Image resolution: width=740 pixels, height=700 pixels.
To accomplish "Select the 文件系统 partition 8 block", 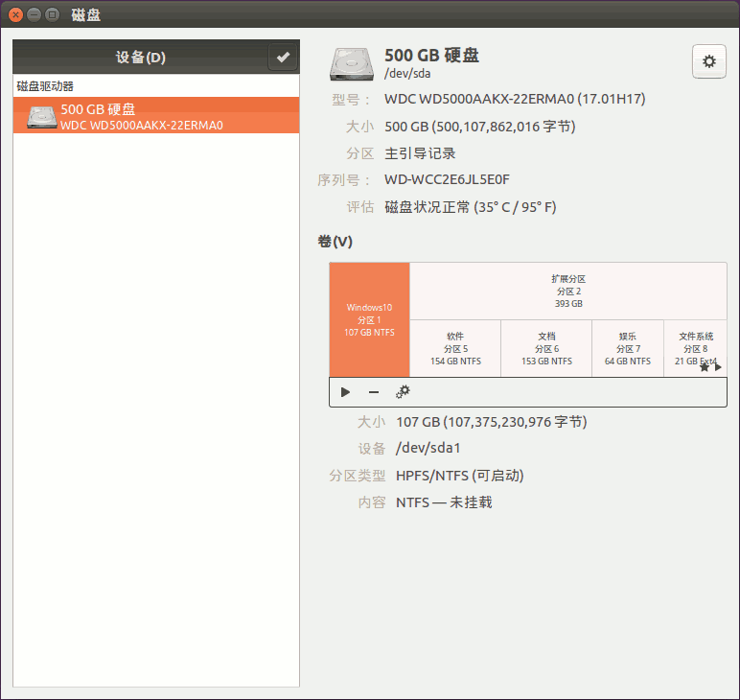I will pyautogui.click(x=696, y=348).
